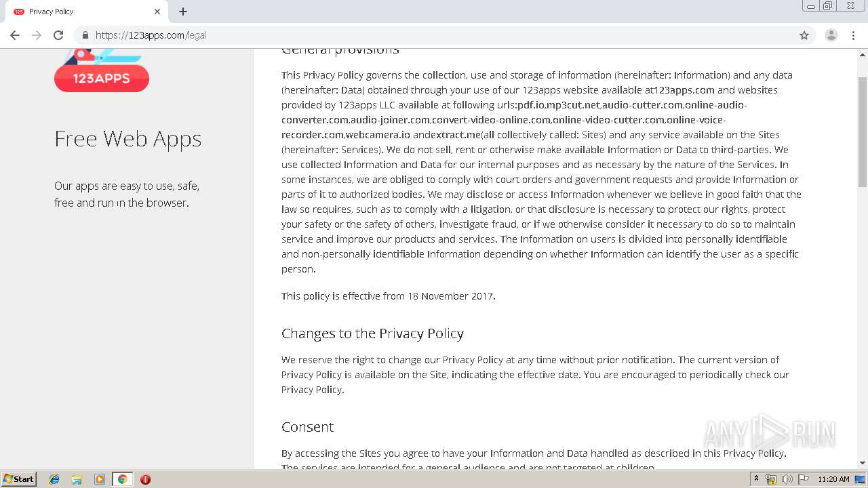Open the Chrome profile avatar
868x488 pixels.
coord(831,35)
